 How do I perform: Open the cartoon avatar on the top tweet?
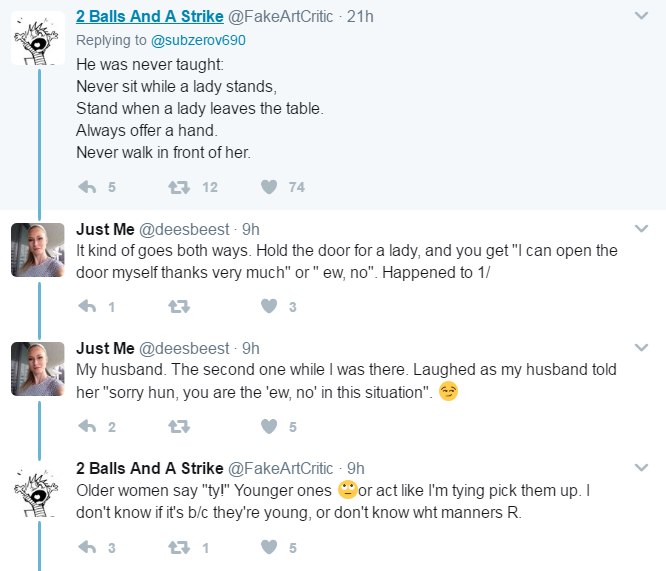[x=38, y=38]
